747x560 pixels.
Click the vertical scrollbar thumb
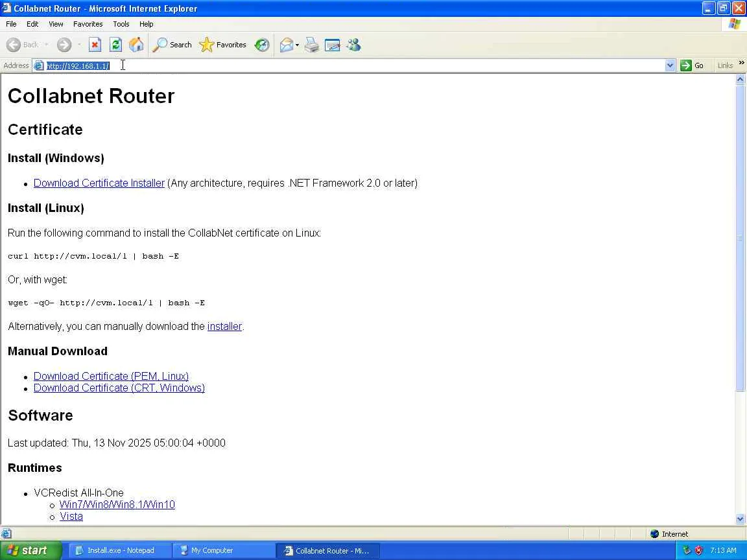[x=740, y=238]
